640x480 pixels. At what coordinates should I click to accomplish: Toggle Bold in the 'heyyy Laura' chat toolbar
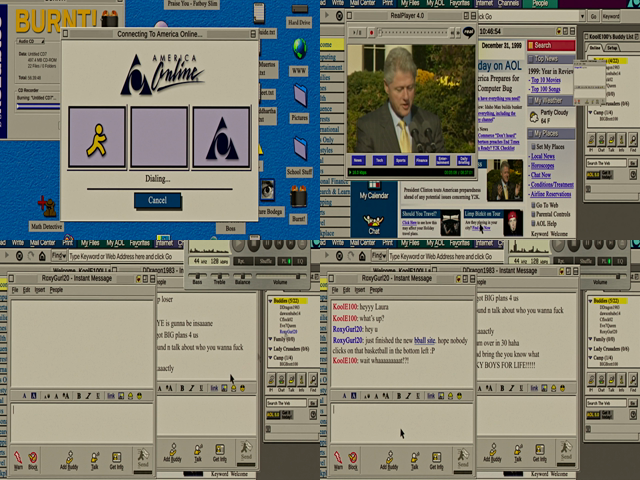[x=399, y=396]
